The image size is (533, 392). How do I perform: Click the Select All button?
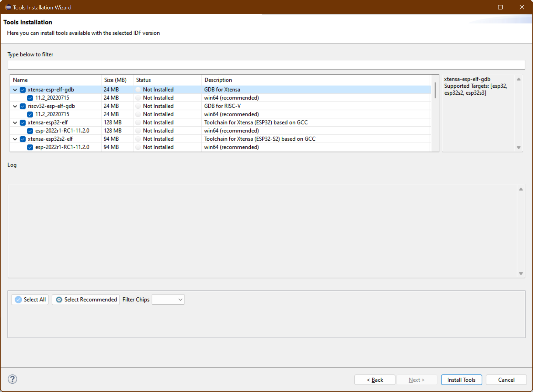(x=30, y=299)
